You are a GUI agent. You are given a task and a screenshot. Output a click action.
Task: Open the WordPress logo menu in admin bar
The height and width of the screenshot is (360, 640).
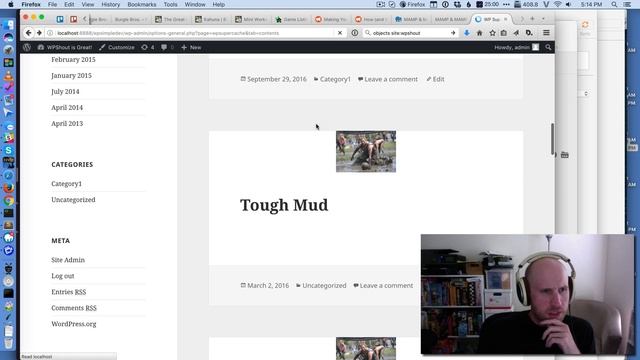[27, 47]
